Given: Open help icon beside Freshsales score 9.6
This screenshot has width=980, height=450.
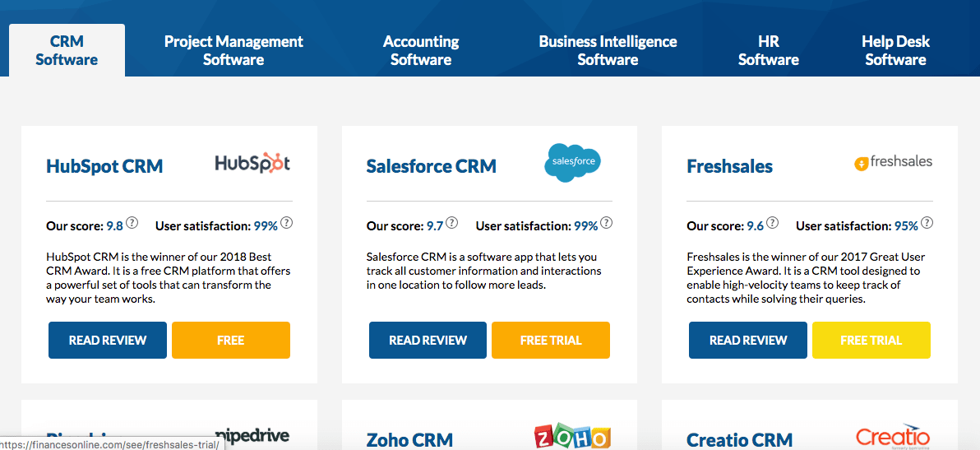Looking at the screenshot, I should (x=773, y=222).
